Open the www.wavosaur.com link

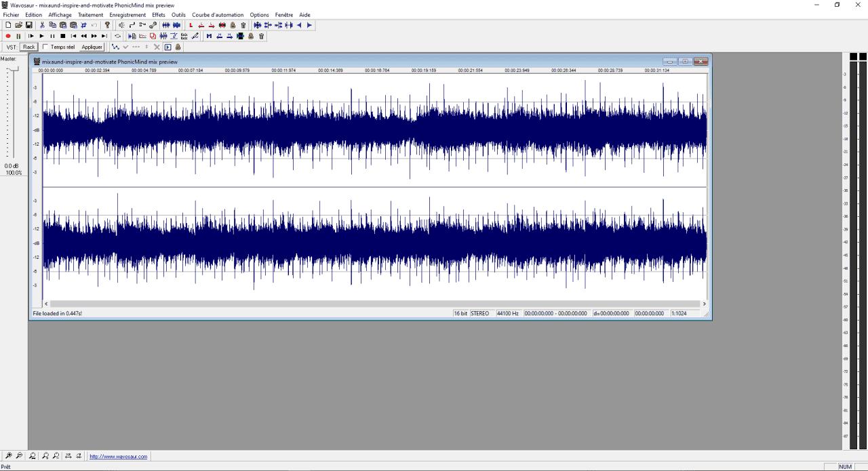(x=118, y=457)
